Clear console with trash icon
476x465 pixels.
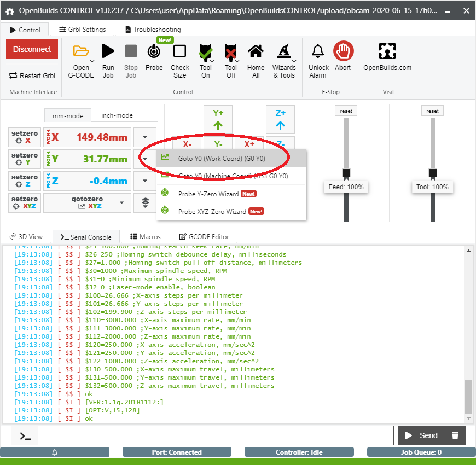[x=455, y=435]
